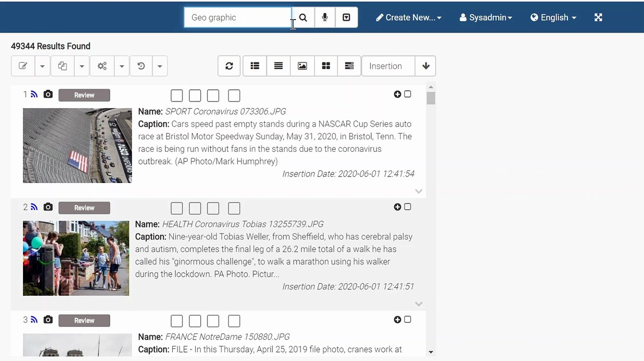The width and height of the screenshot is (644, 361).
Task: Click the NASCAR Cup Series caption text
Action: (275, 142)
